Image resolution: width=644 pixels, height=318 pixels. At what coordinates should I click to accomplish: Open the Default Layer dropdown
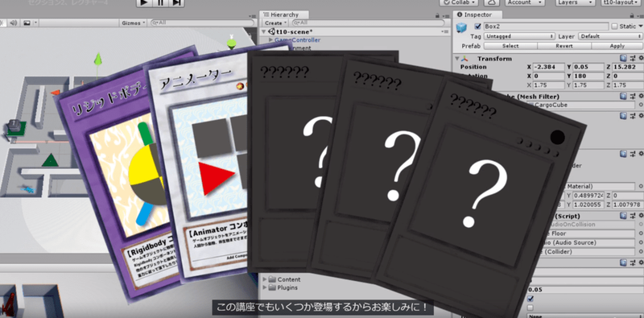[x=610, y=36]
